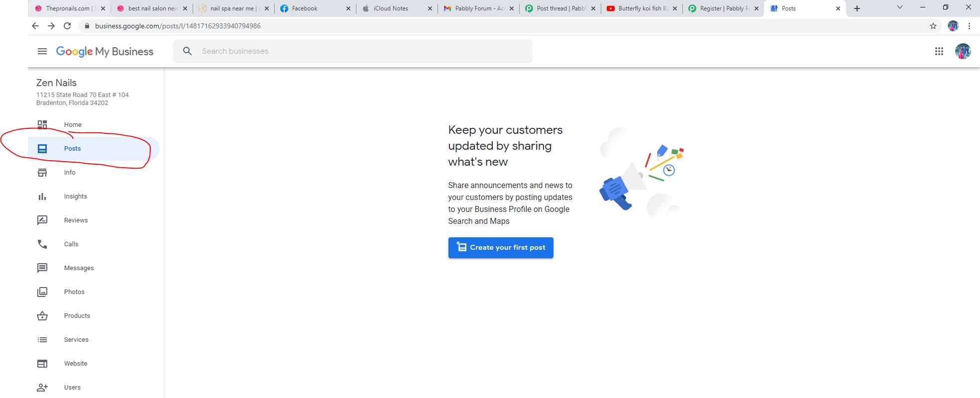Open the Users section
Screen dimensions: 980x398
[x=72, y=387]
